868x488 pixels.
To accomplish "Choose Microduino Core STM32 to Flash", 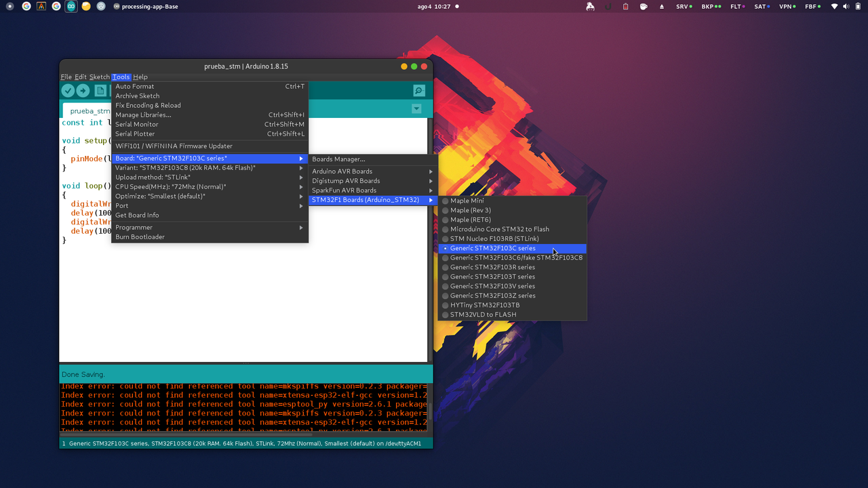I will (x=513, y=229).
